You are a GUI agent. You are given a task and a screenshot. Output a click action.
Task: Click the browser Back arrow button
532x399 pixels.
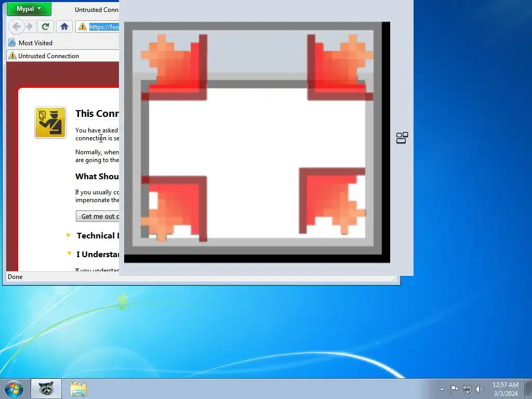click(x=16, y=26)
